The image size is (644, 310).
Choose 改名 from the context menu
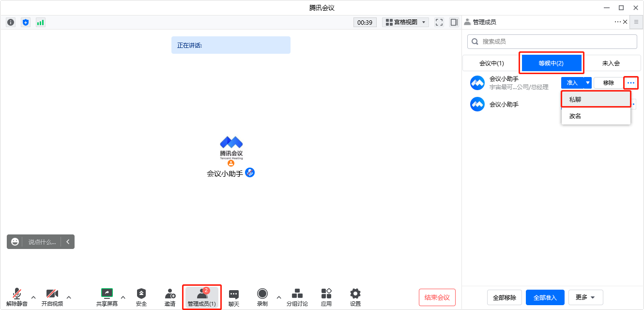596,116
